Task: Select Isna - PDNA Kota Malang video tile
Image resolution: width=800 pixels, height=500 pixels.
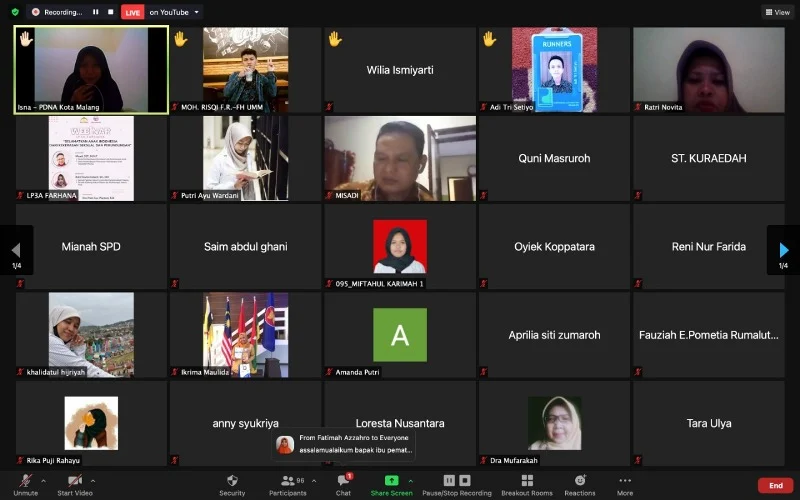Action: tap(91, 70)
